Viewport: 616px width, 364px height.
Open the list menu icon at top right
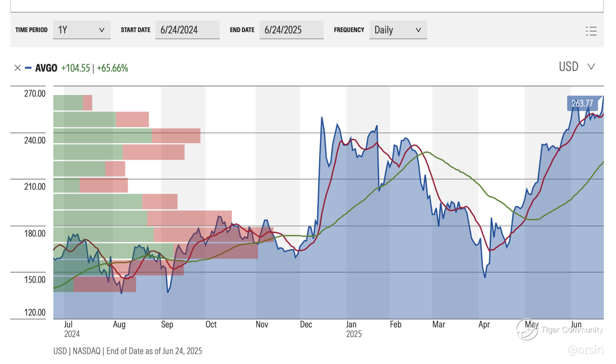(591, 31)
